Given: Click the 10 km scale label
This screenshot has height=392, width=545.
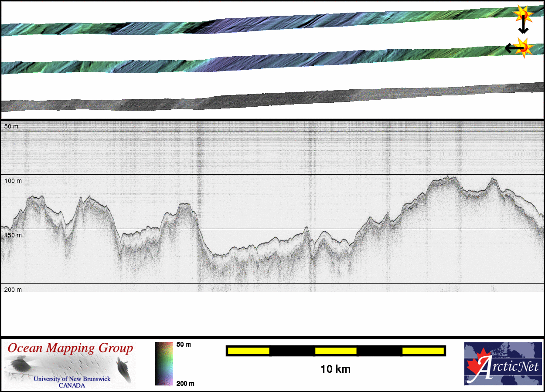Looking at the screenshot, I should click(335, 369).
